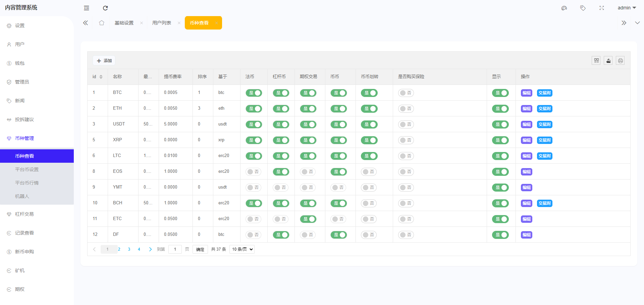The image size is (644, 305).
Task: Enable 是否购买保险 for ETH row
Action: tap(406, 109)
